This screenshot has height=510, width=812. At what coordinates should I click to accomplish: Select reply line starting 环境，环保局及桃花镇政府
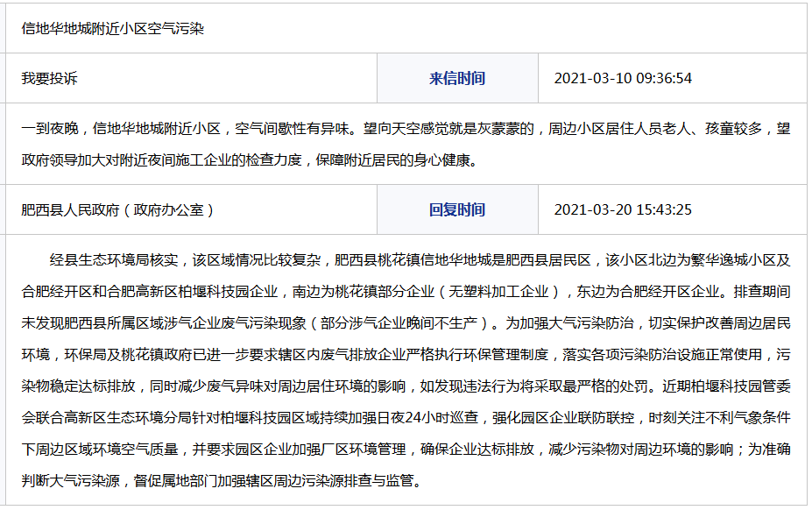coord(406,355)
